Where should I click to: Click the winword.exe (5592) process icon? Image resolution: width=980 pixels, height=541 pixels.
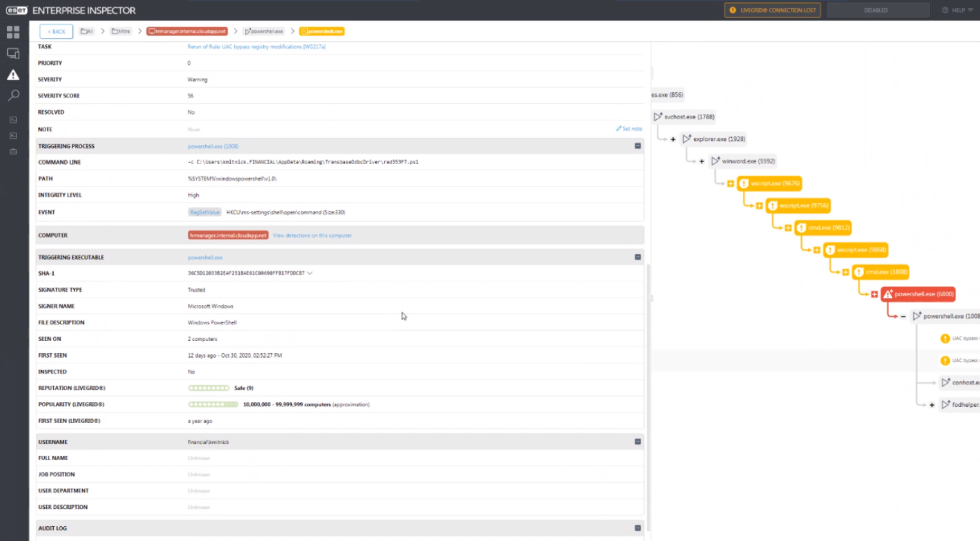pos(715,161)
